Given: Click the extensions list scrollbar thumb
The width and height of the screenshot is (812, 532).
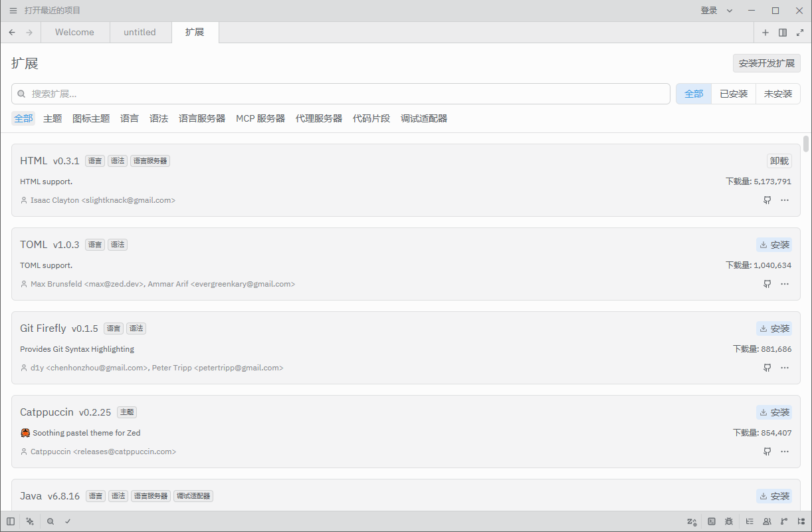Looking at the screenshot, I should tap(806, 144).
